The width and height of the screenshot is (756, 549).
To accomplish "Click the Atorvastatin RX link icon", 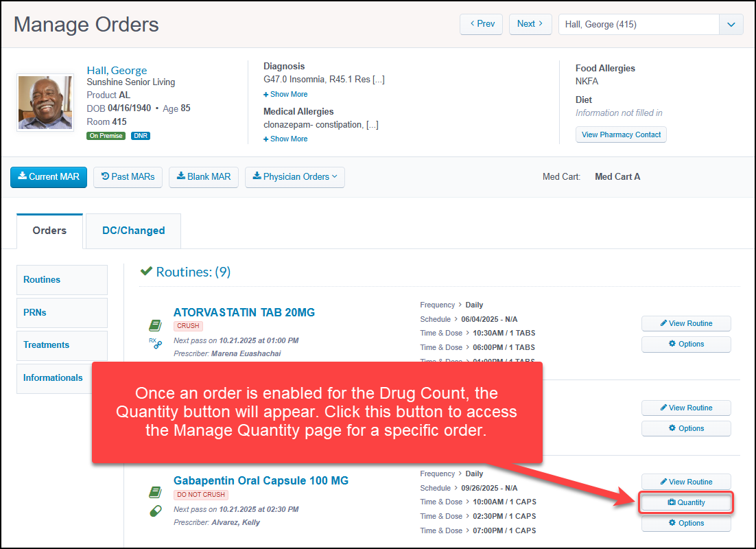I will [x=155, y=343].
